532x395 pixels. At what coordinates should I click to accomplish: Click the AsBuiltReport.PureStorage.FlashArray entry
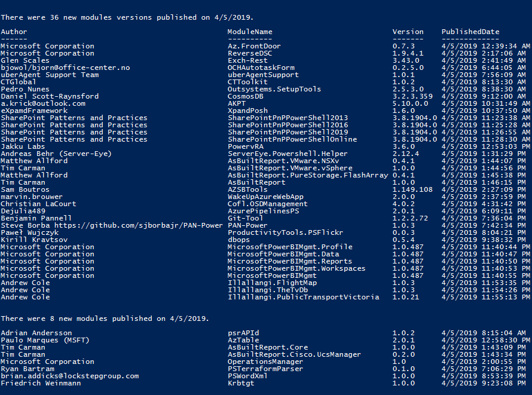tap(308, 175)
